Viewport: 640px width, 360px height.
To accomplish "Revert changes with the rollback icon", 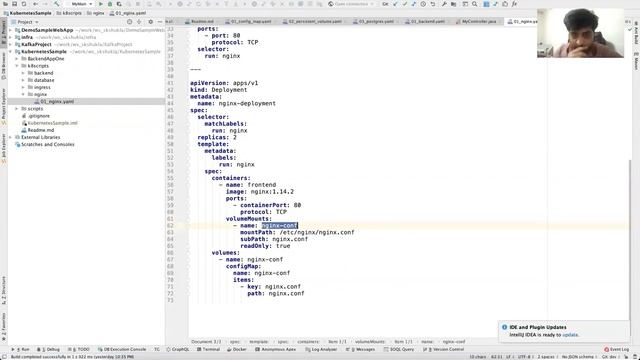I will tap(433, 4).
